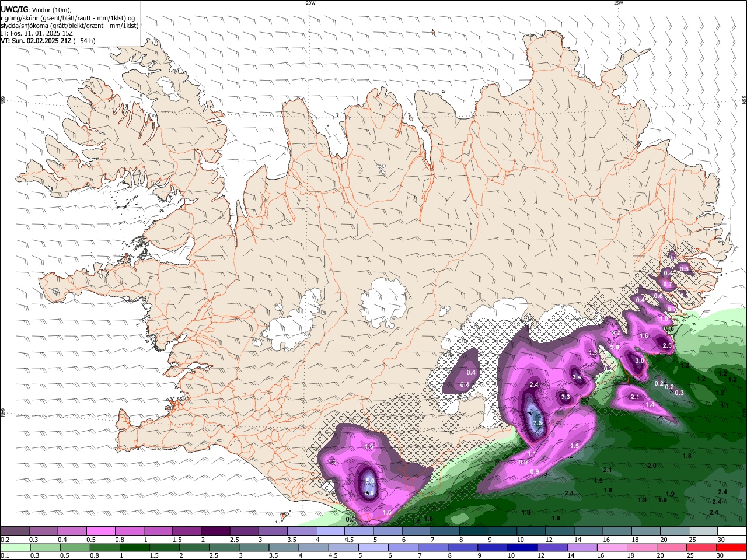The height and width of the screenshot is (560, 747).
Task: Pick the white final swatch of upper snow scale
Action: 732,531
